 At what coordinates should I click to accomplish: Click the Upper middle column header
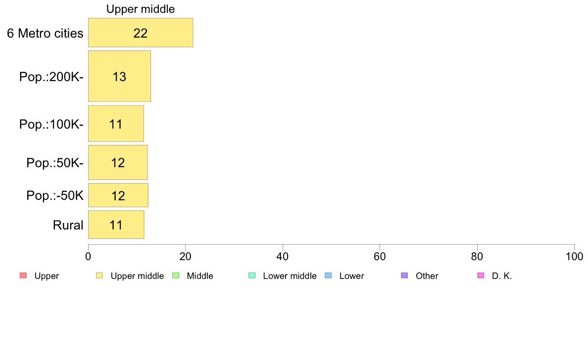point(141,9)
